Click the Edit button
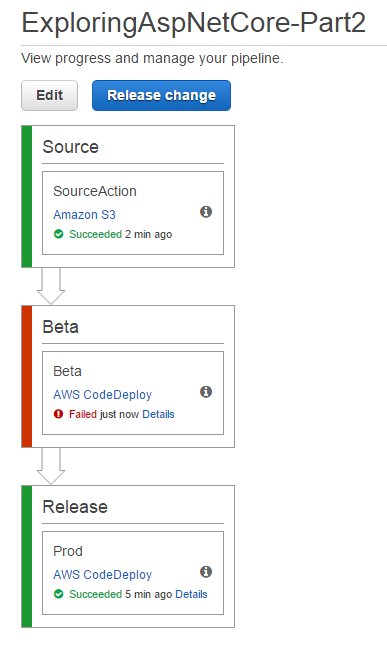Screen dimensions: 387x647 (50, 95)
